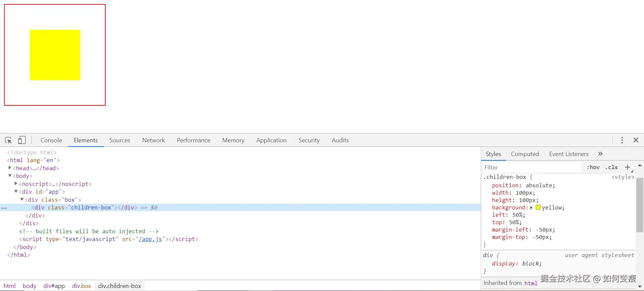
Task: Open the Sources tab
Action: [120, 140]
